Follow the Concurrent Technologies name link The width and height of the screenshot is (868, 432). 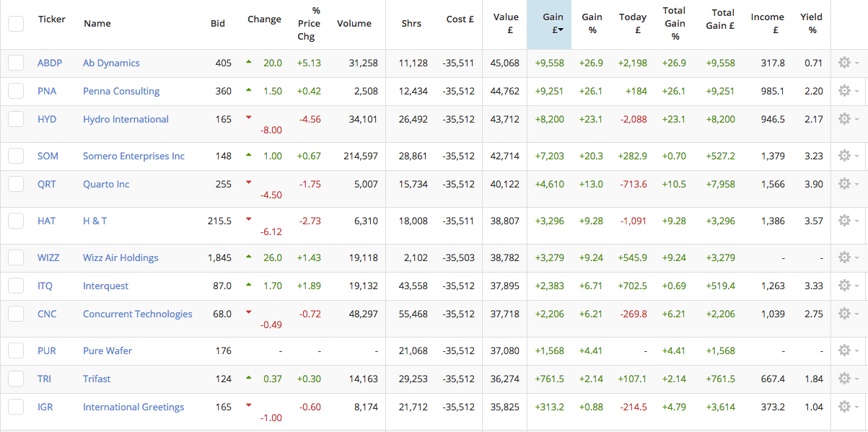(138, 314)
